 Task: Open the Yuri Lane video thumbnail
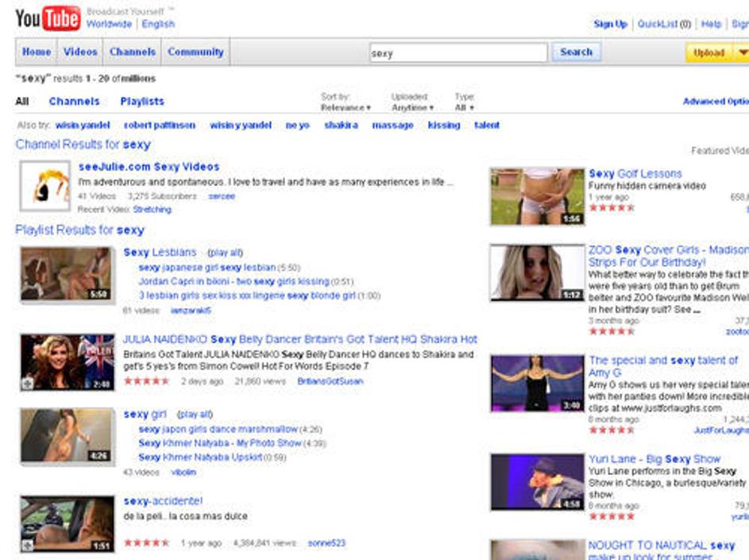[537, 482]
